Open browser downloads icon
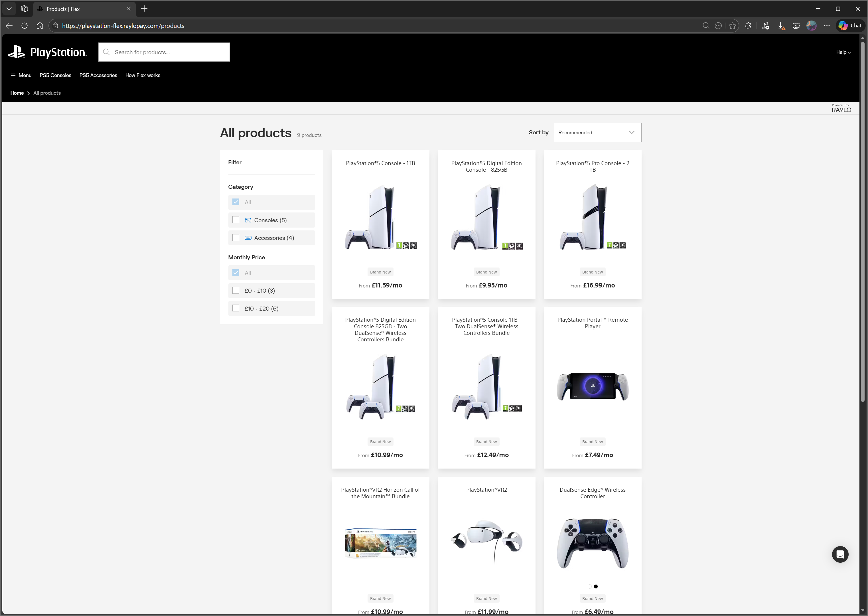The width and height of the screenshot is (868, 616). (781, 26)
